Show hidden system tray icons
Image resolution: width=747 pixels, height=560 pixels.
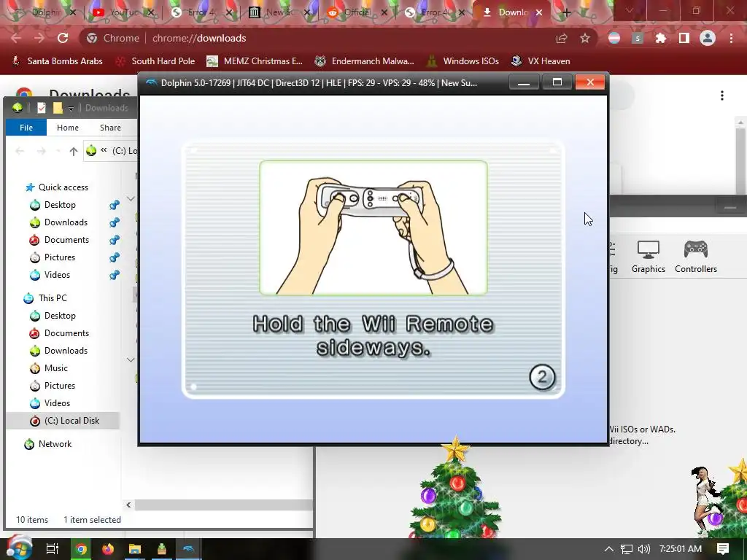point(608,549)
